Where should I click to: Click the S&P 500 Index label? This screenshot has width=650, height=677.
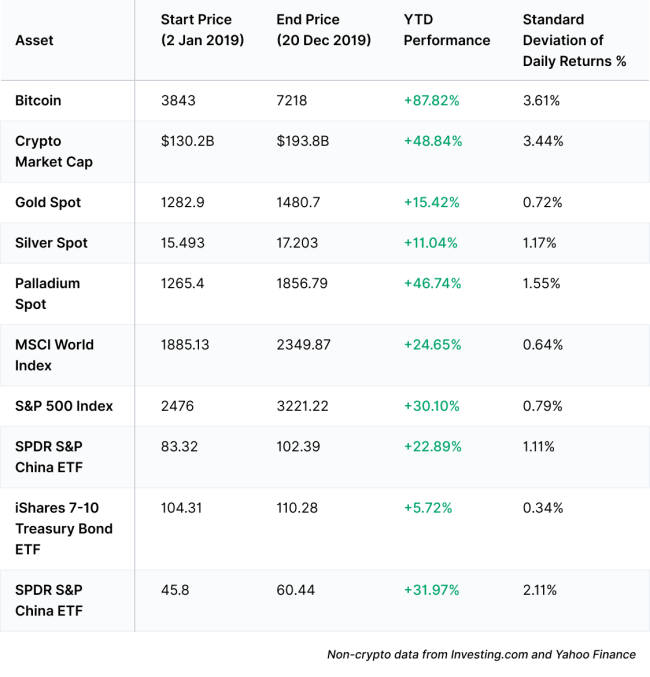[64, 406]
